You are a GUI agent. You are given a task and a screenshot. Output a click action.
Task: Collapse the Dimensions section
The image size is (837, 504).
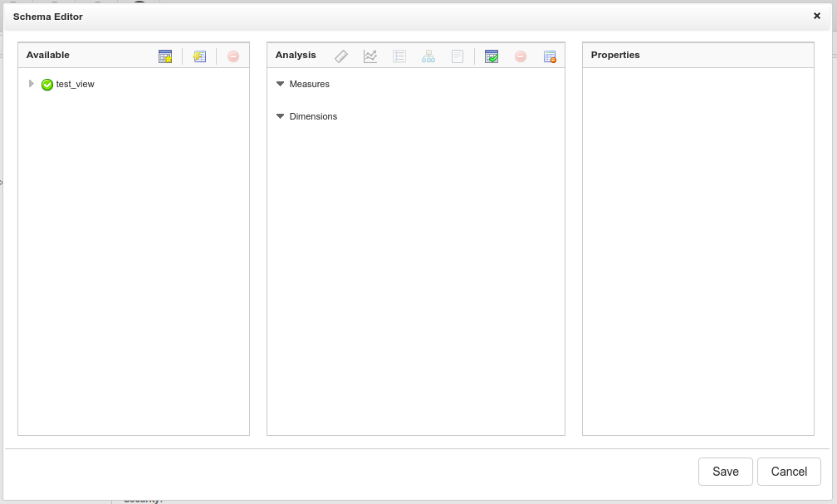pos(281,116)
